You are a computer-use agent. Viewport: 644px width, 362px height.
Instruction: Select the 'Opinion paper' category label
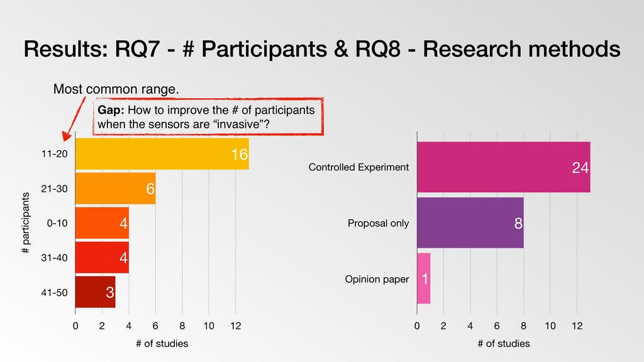tap(377, 279)
